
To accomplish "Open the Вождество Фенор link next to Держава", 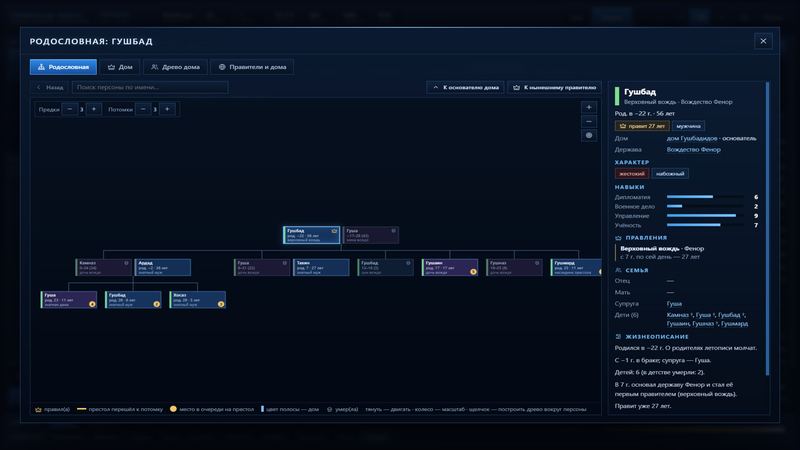I will pyautogui.click(x=693, y=149).
